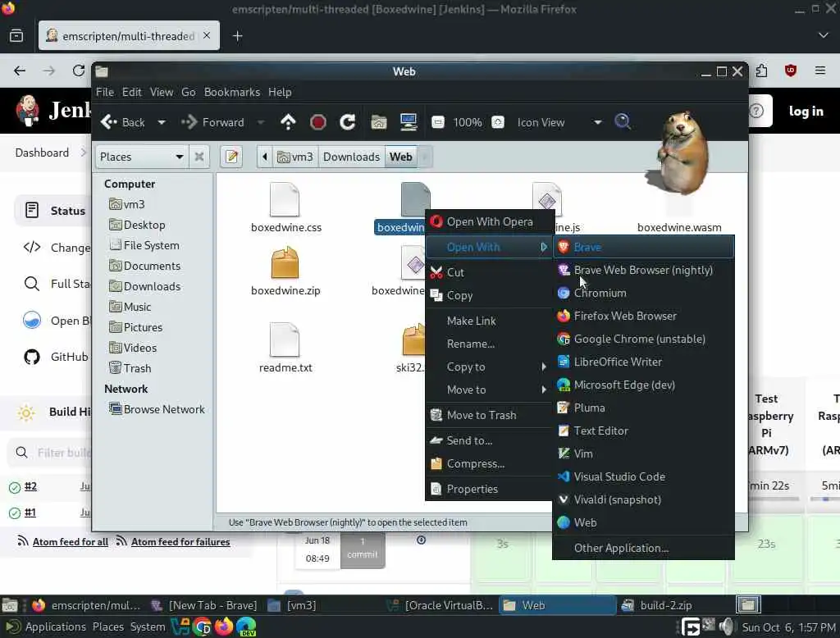
Task: Open Computer toolbar icon
Action: click(409, 122)
